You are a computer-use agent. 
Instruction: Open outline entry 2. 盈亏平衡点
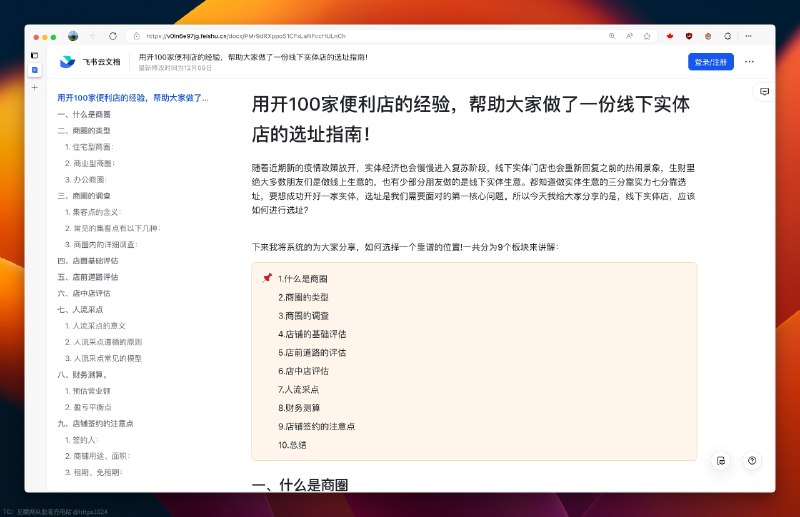point(88,407)
